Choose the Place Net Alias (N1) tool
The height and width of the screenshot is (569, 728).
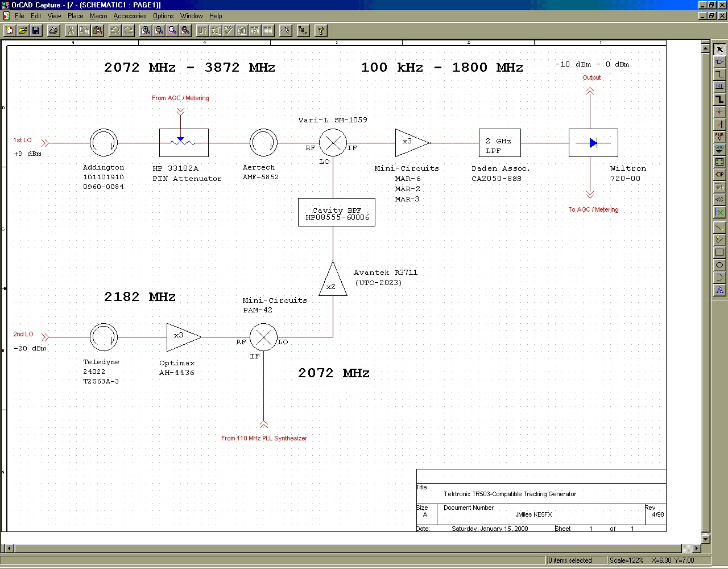(719, 86)
